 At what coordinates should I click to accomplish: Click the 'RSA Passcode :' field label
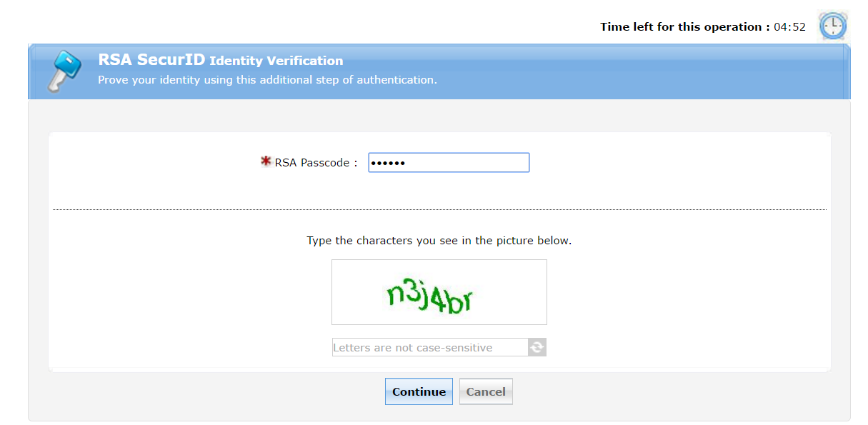click(x=316, y=163)
